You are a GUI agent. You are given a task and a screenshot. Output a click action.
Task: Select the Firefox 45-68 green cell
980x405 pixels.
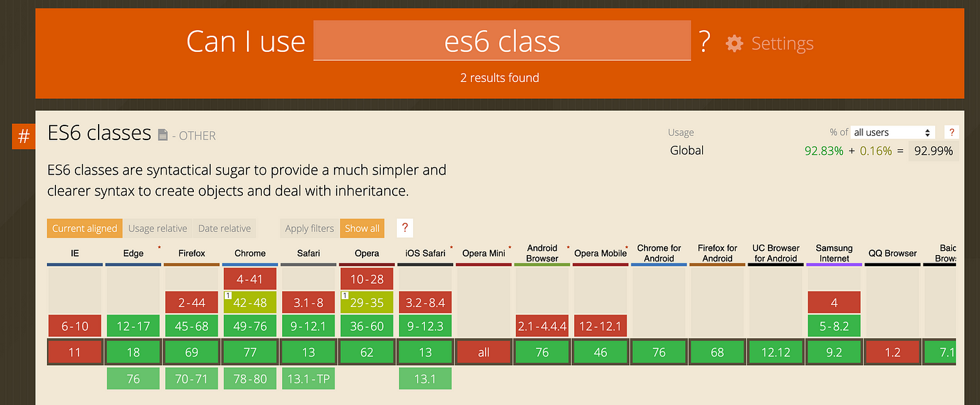click(x=192, y=326)
